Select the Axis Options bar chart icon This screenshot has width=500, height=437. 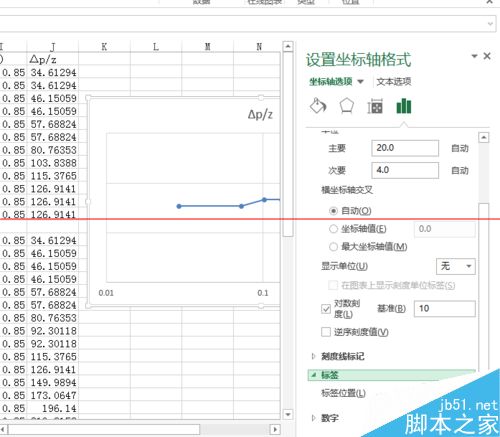[404, 106]
